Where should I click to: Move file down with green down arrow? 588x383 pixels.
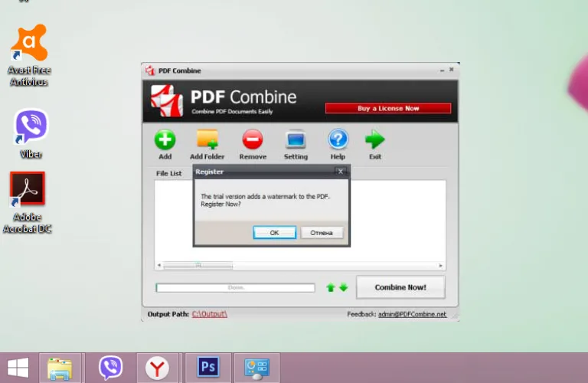pyautogui.click(x=344, y=288)
